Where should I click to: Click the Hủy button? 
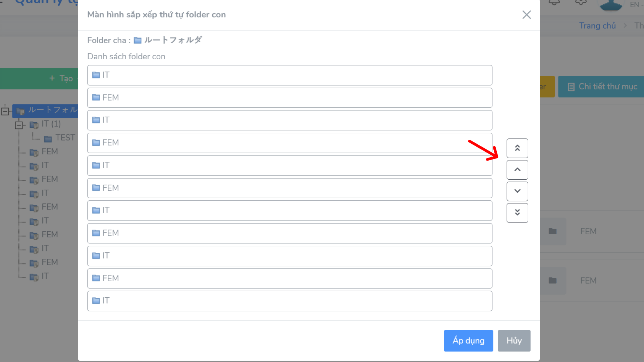[514, 341]
